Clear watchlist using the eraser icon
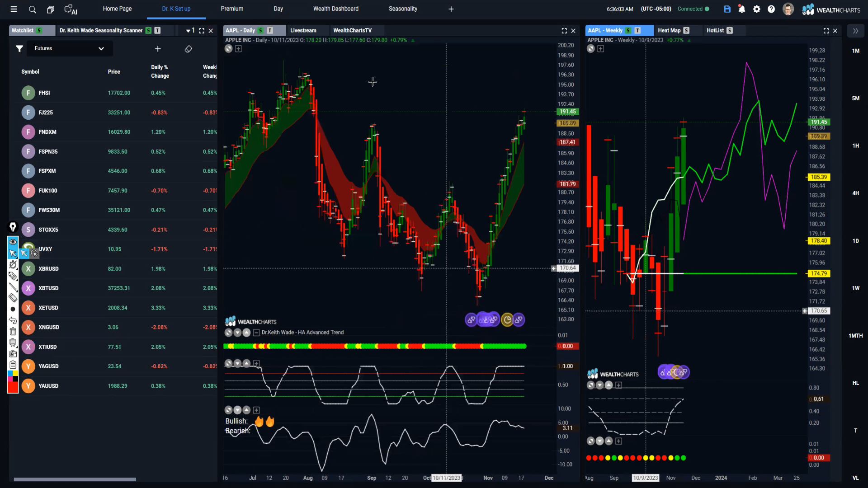This screenshot has width=868, height=488. pos(189,49)
